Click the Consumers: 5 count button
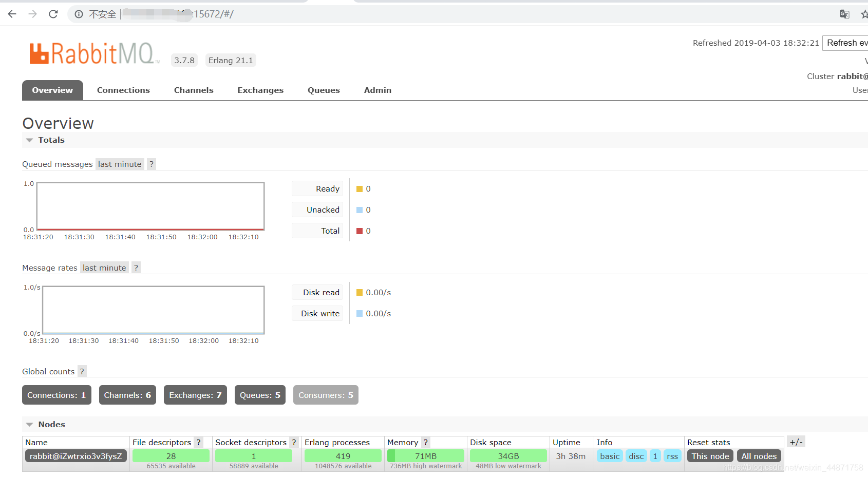 pos(326,395)
